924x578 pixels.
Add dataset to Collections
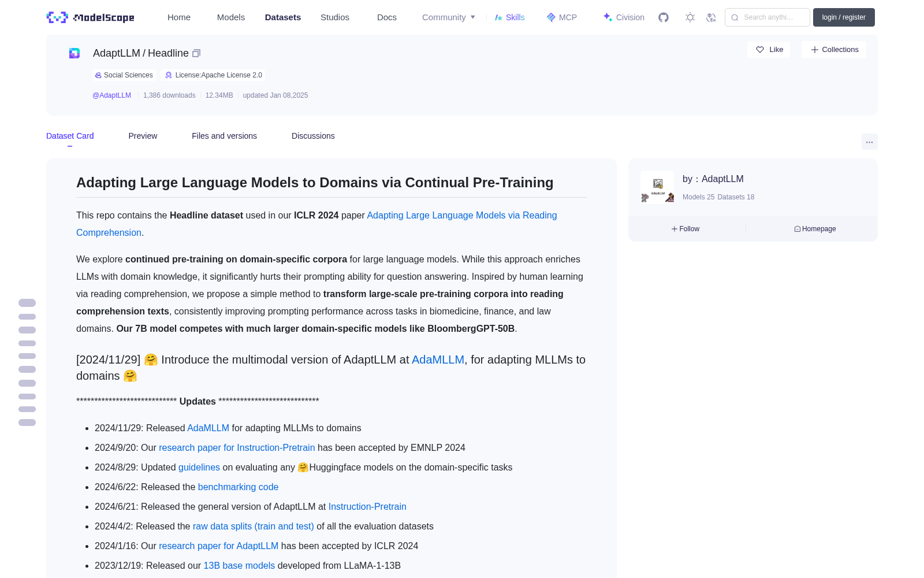[x=834, y=50]
